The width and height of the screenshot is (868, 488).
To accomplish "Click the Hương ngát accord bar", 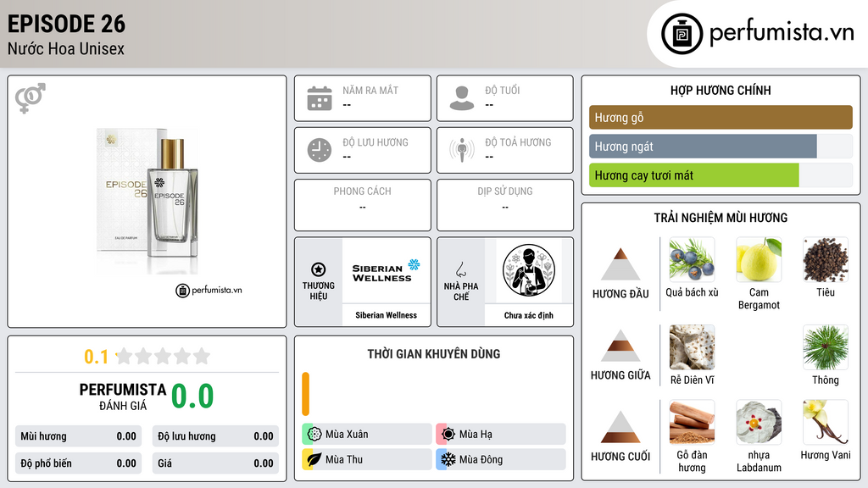I will pyautogui.click(x=721, y=146).
